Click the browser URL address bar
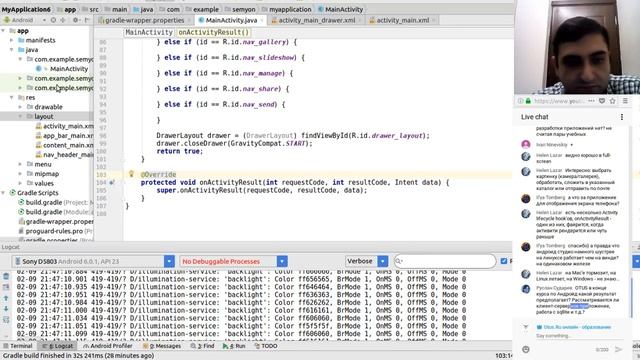 pos(558,101)
